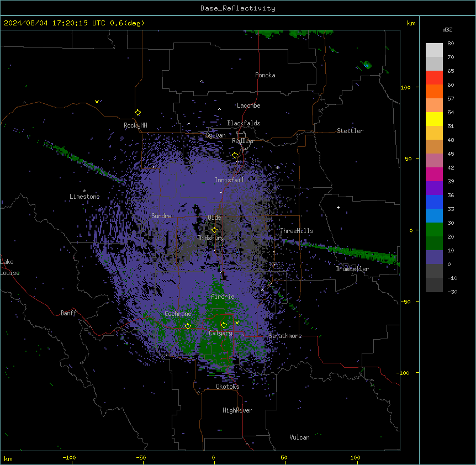The image size is (476, 465).
Task: Click the Calgary city label
Action: (220, 333)
